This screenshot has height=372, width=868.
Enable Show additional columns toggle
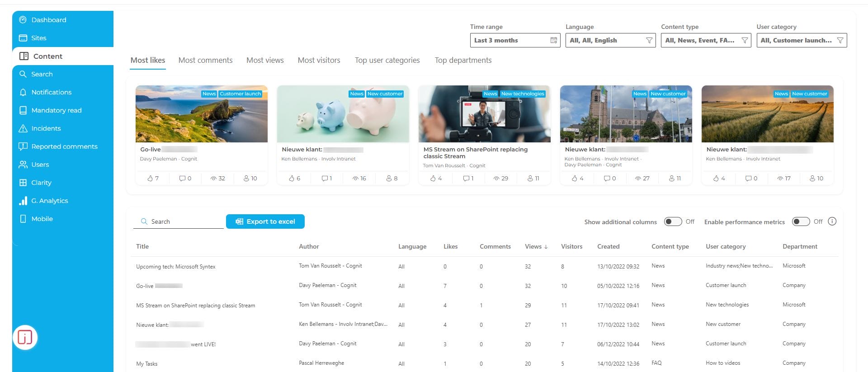(672, 221)
